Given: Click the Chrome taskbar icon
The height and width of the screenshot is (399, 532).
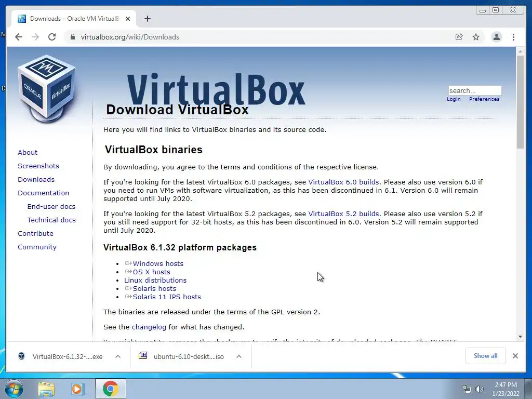Looking at the screenshot, I should coord(111,389).
